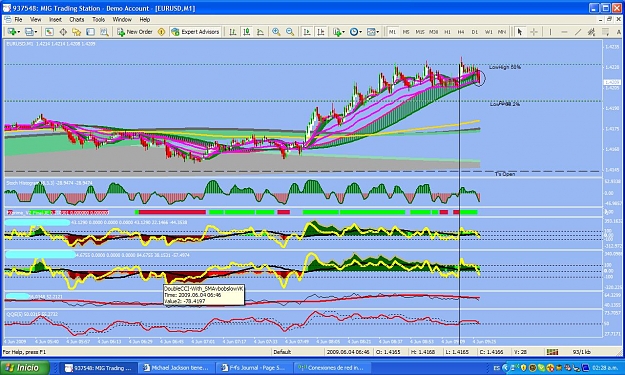Switch to FFs Journal taskbar window
The image size is (625, 375).
coord(253,368)
